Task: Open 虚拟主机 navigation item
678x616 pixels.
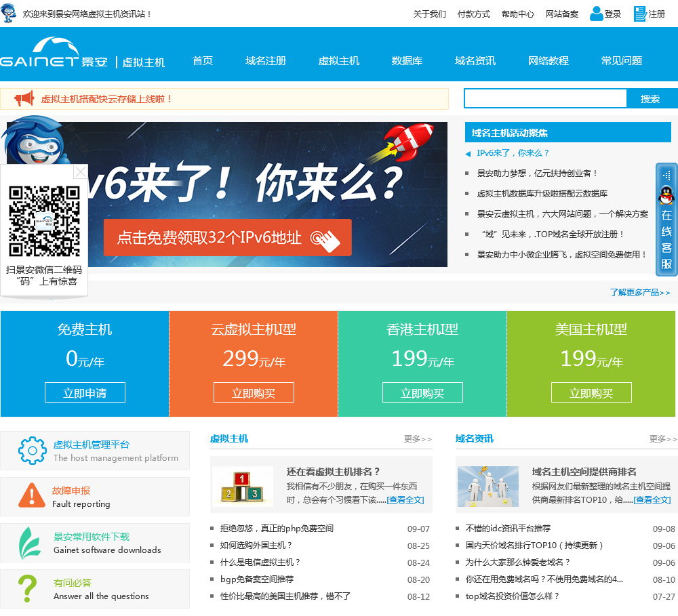Action: tap(338, 60)
